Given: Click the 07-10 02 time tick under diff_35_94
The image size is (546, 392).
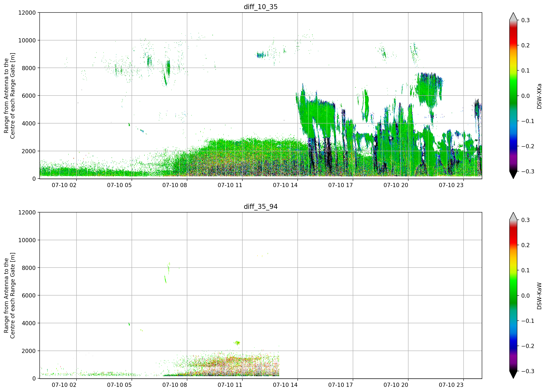Looking at the screenshot, I should tap(64, 385).
